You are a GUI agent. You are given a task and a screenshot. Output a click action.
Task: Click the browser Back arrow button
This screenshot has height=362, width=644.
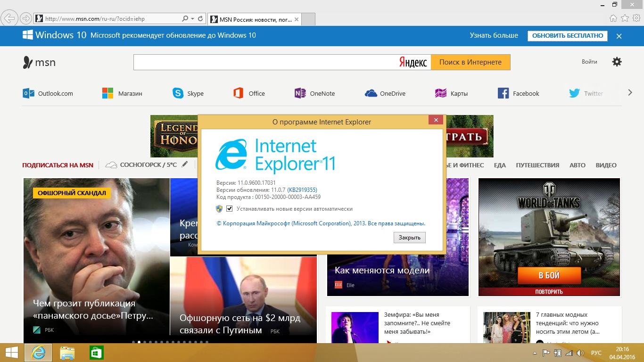tap(10, 18)
